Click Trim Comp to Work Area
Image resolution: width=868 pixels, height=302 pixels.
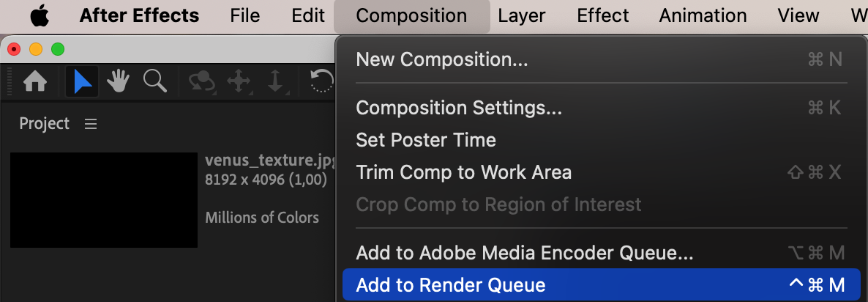click(x=463, y=173)
